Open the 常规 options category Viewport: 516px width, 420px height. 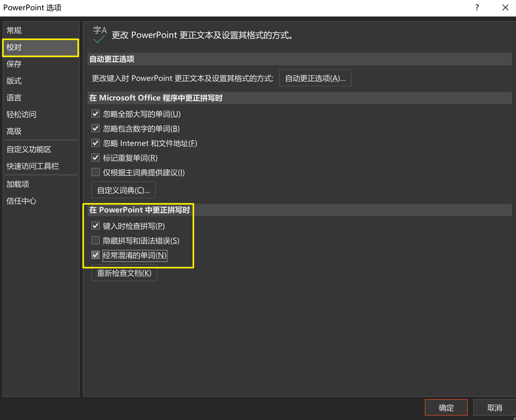(x=41, y=30)
